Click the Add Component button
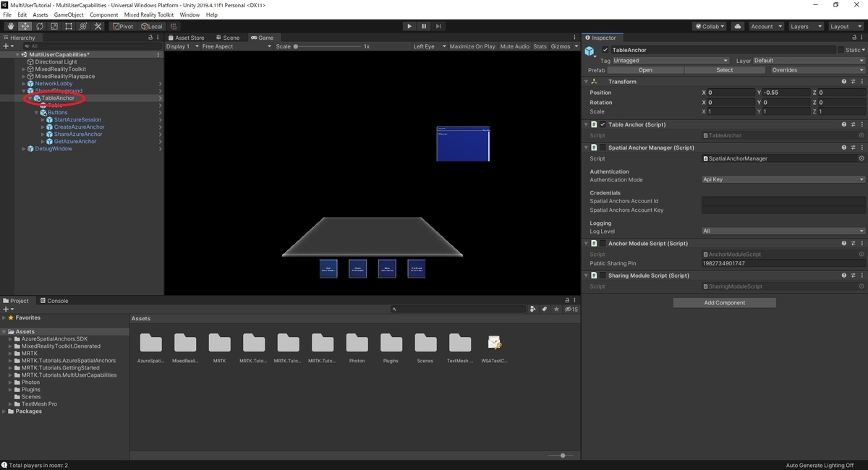Image resolution: width=868 pixels, height=470 pixels. point(725,303)
